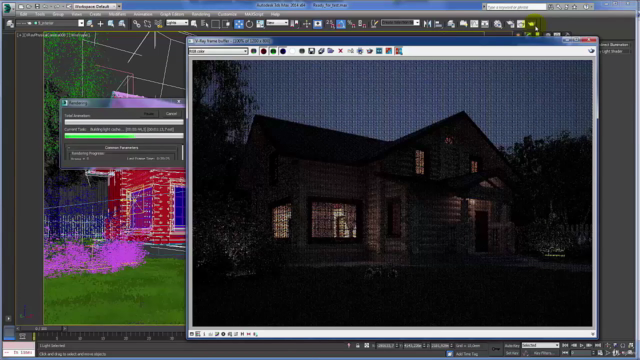Screen dimensions: 640x360
Task: Activate the Select and Scale tool
Action: [x=260, y=24]
